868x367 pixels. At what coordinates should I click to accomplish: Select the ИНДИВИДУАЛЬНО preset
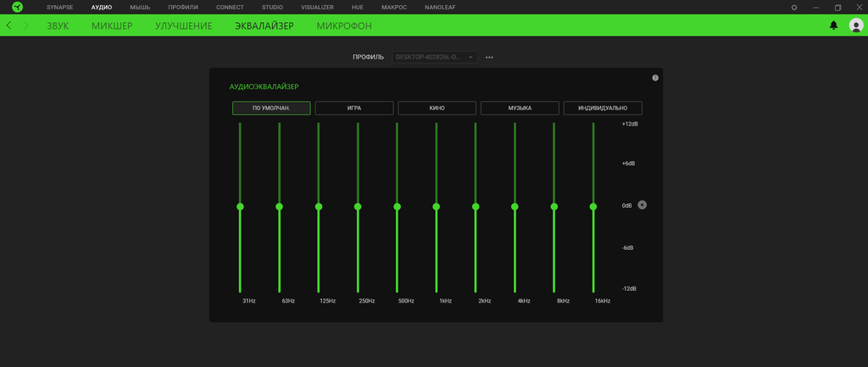tap(603, 108)
